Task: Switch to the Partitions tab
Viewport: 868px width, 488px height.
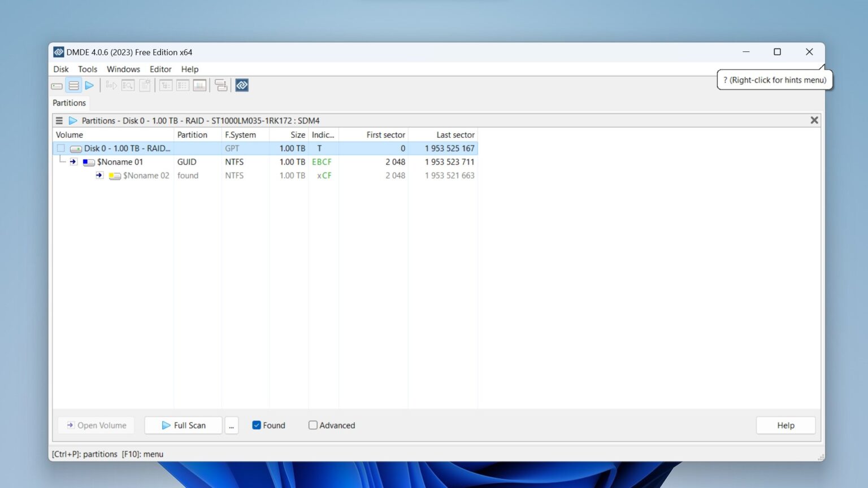Action: tap(69, 103)
